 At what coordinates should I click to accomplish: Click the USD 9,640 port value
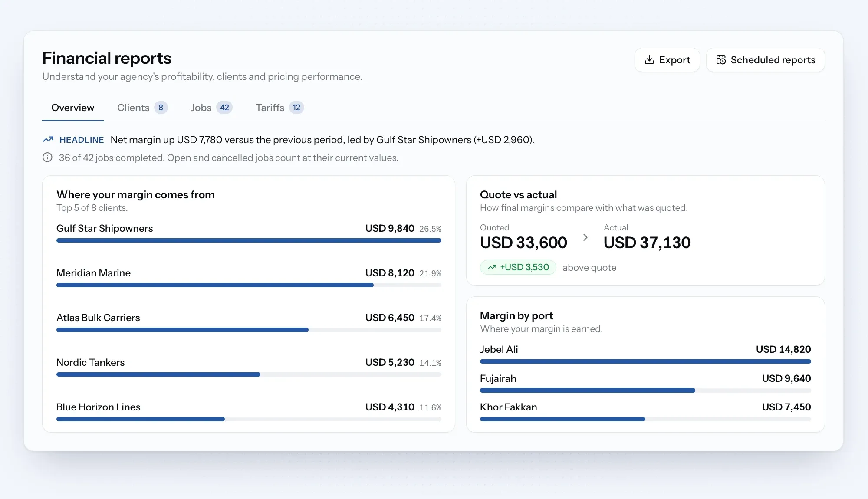786,378
